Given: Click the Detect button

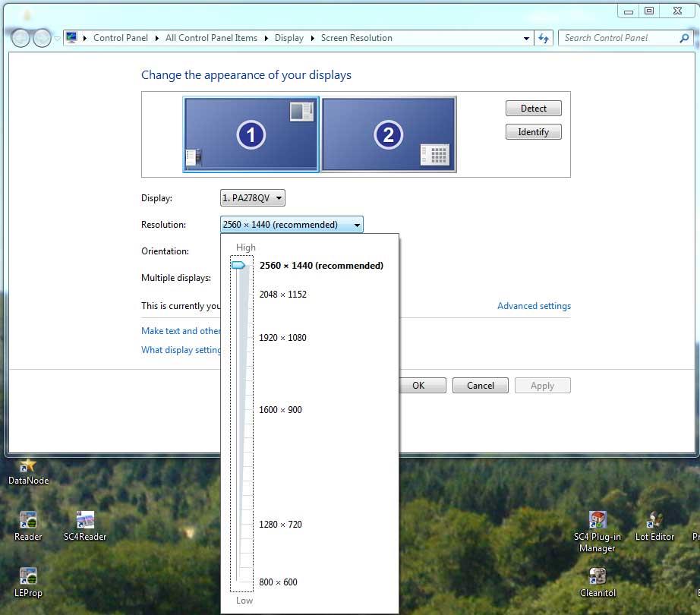Looking at the screenshot, I should pos(534,109).
